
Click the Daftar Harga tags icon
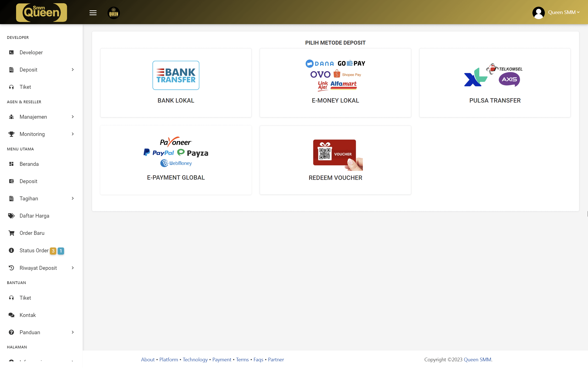coord(11,216)
